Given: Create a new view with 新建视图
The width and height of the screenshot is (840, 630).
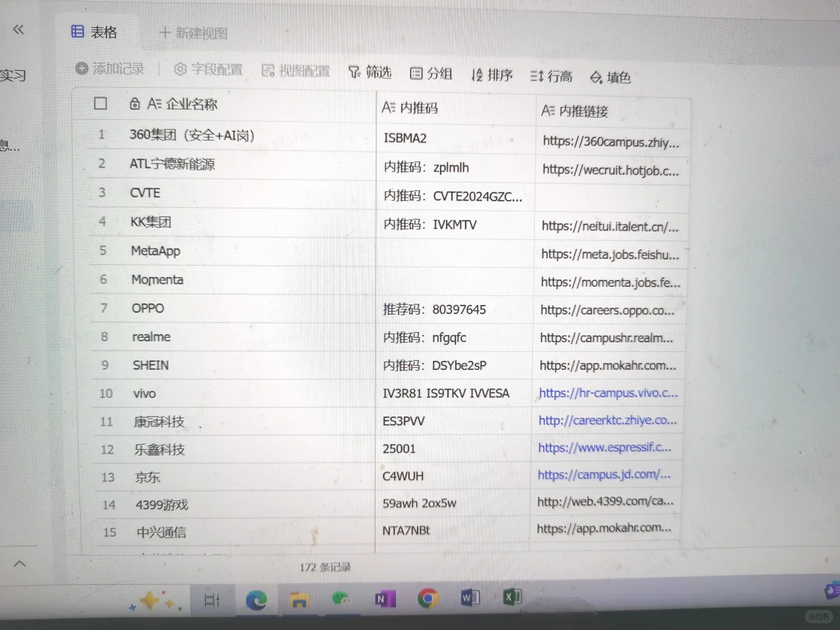Looking at the screenshot, I should point(193,33).
